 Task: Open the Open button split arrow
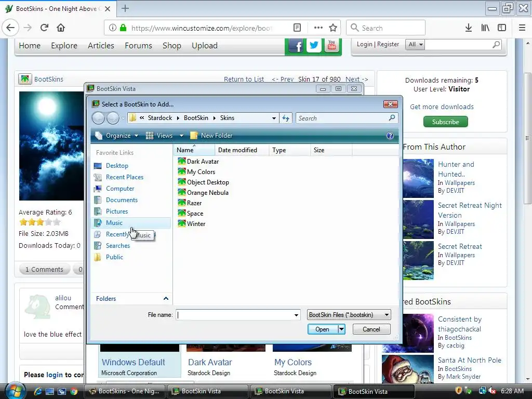pyautogui.click(x=342, y=329)
